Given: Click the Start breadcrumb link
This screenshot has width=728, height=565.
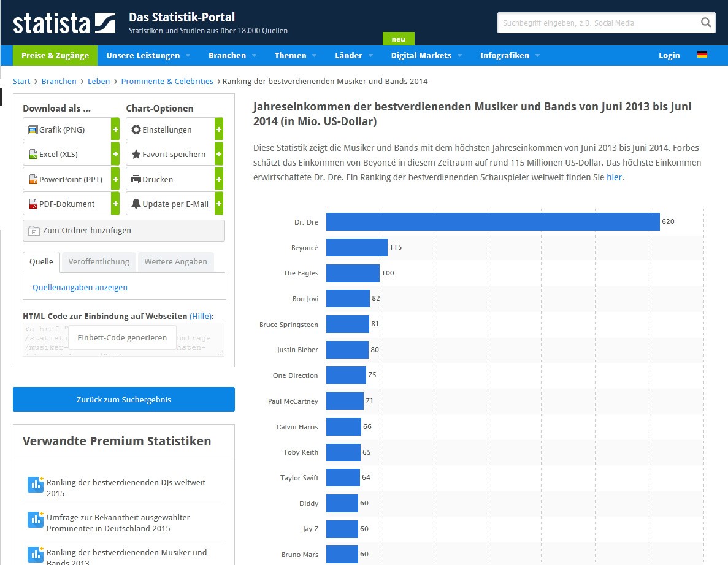Looking at the screenshot, I should pos(21,81).
